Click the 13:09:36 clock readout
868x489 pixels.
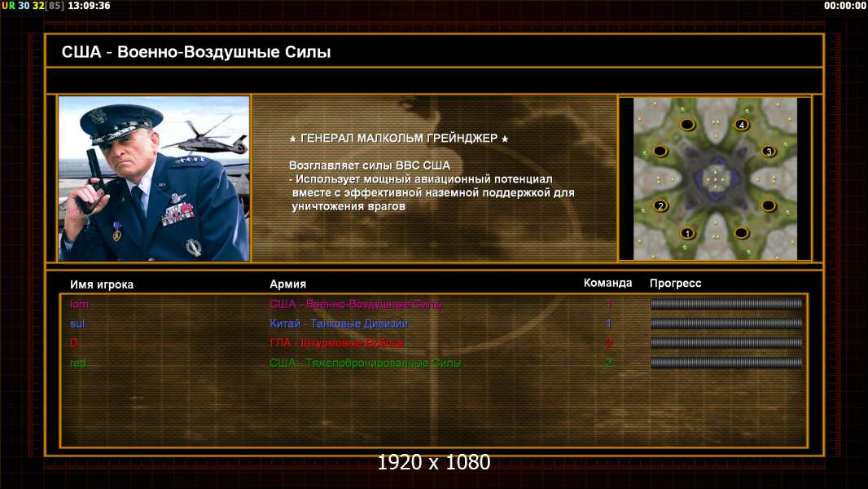click(89, 6)
